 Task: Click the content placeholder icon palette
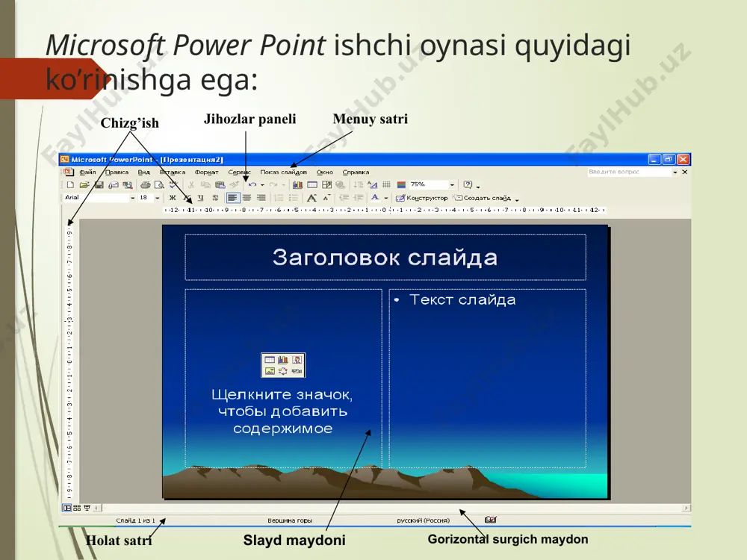(x=283, y=365)
